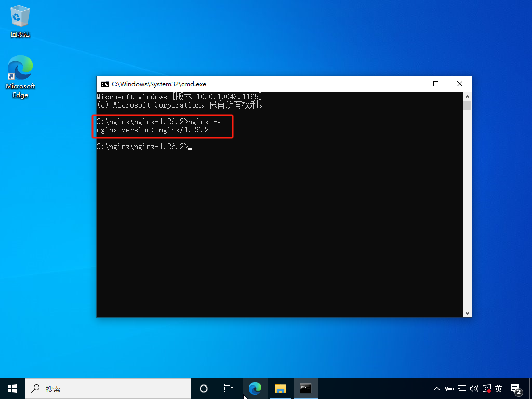Minimize the cmd.exe window
Viewport: 532px width, 399px height.
413,84
